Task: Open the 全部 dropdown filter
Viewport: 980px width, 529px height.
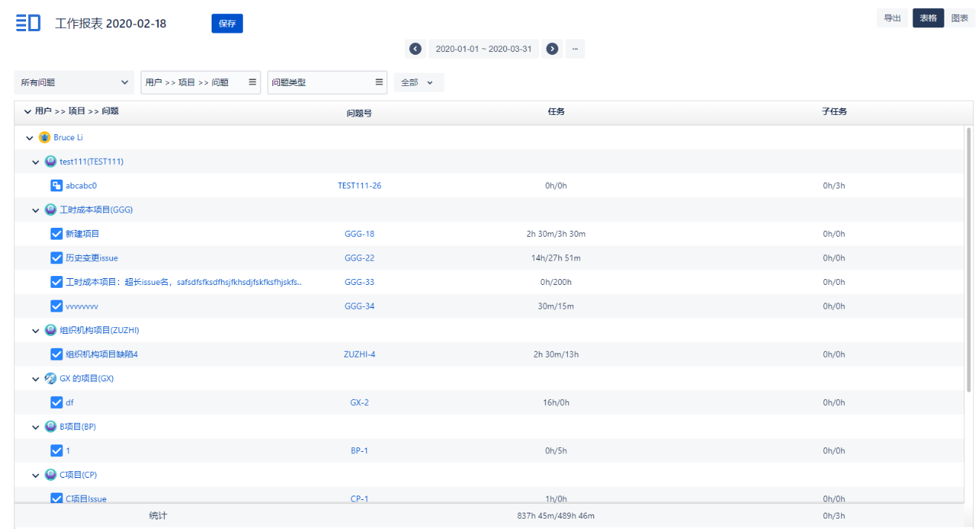Action: pyautogui.click(x=418, y=82)
